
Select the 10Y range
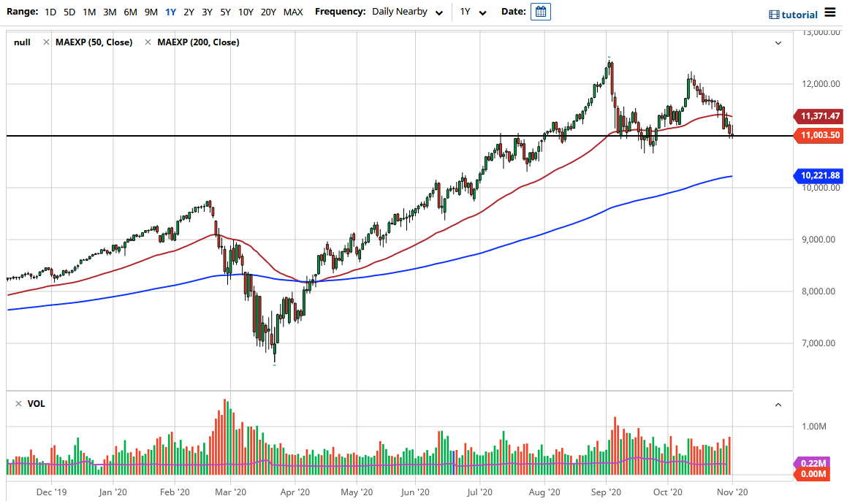pos(245,12)
